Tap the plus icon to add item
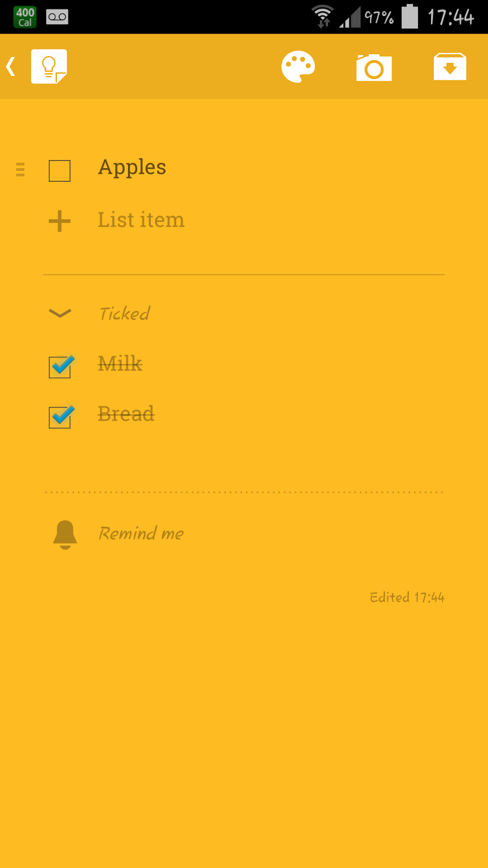488x868 pixels. pyautogui.click(x=60, y=221)
